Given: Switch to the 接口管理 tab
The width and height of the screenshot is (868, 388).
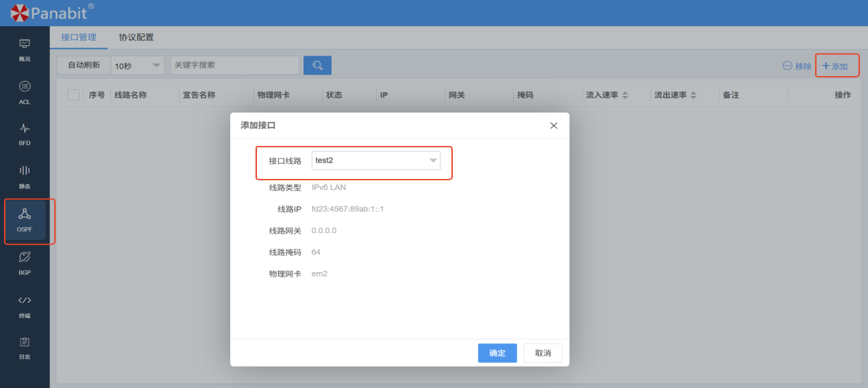Looking at the screenshot, I should (79, 38).
